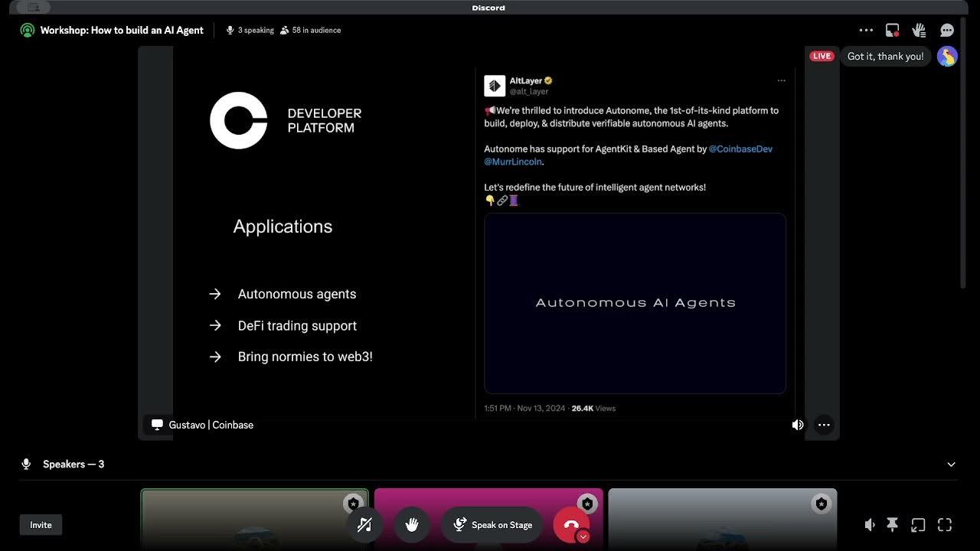Mute Gustavo's stream audio
The width and height of the screenshot is (980, 551).
click(x=798, y=425)
